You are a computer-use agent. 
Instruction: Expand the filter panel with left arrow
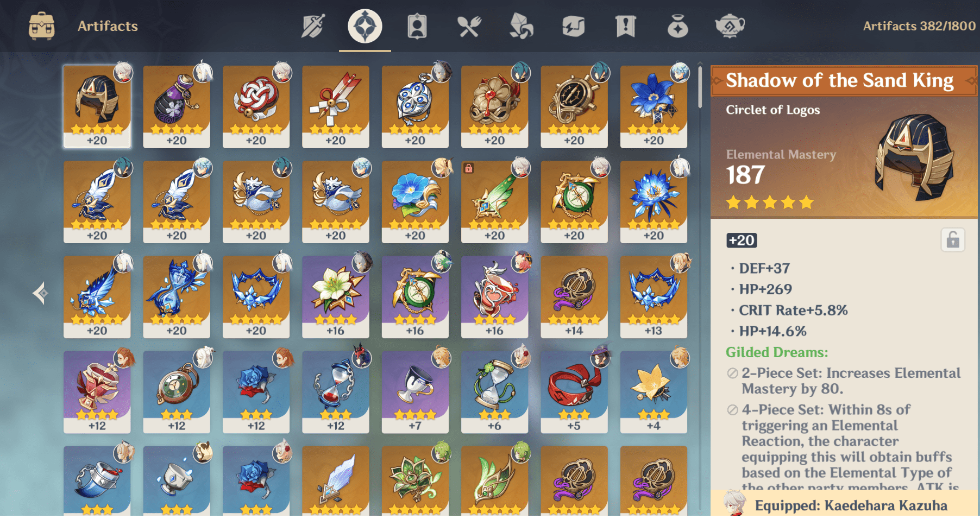[40, 293]
